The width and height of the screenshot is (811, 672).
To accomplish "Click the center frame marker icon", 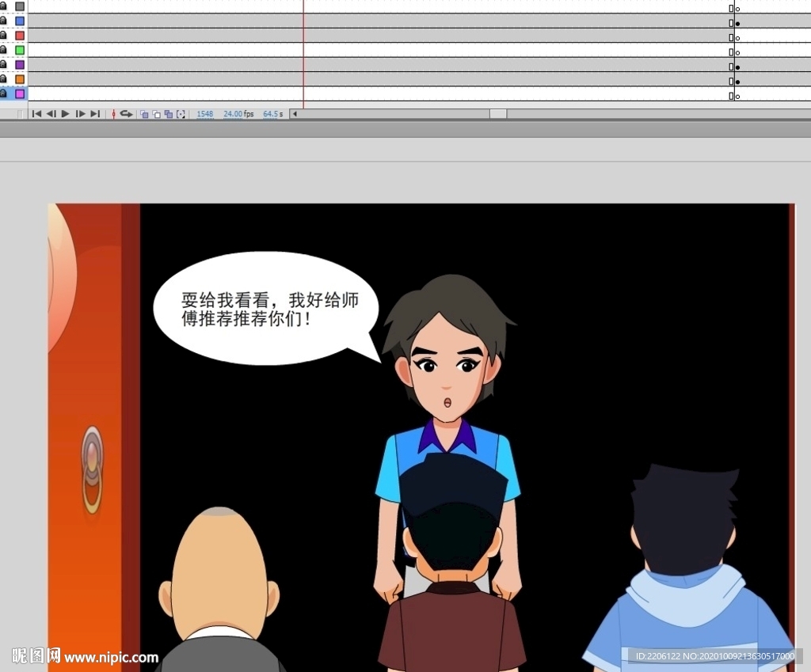I will (113, 114).
